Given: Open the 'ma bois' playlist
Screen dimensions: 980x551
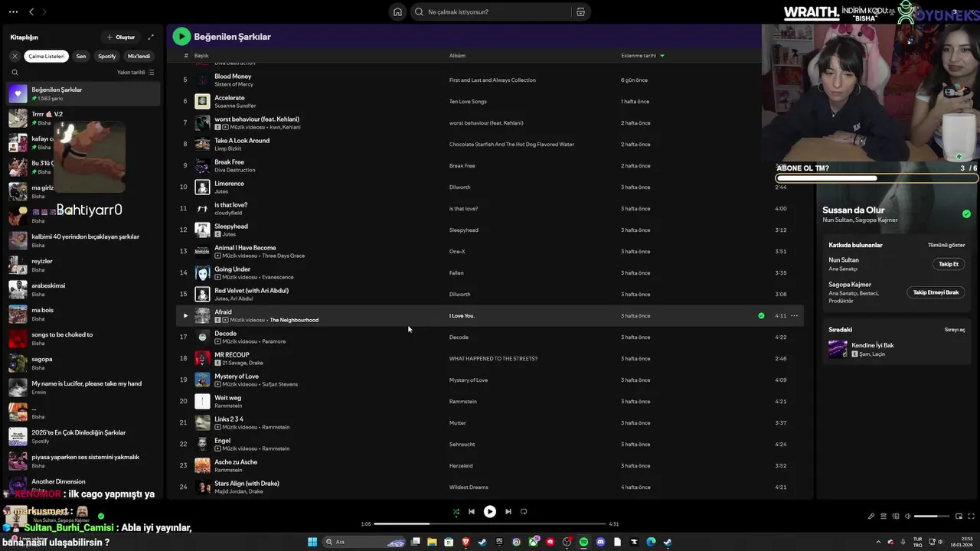Looking at the screenshot, I should (83, 314).
